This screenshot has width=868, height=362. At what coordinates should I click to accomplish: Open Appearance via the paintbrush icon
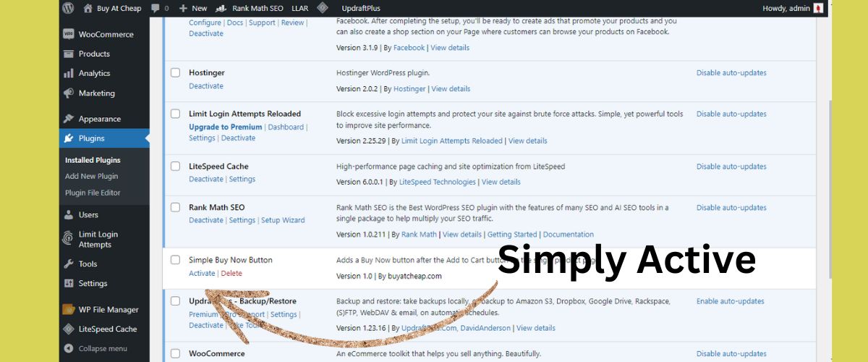coord(69,119)
